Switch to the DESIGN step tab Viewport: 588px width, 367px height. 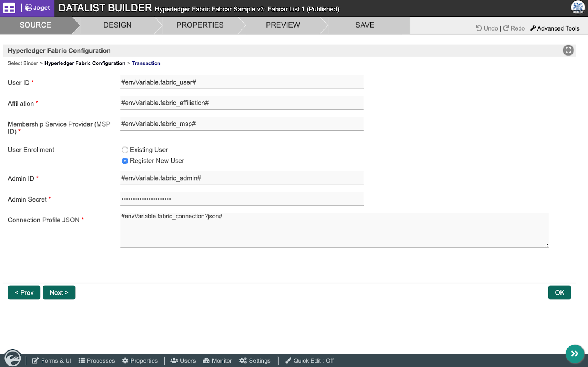117,25
